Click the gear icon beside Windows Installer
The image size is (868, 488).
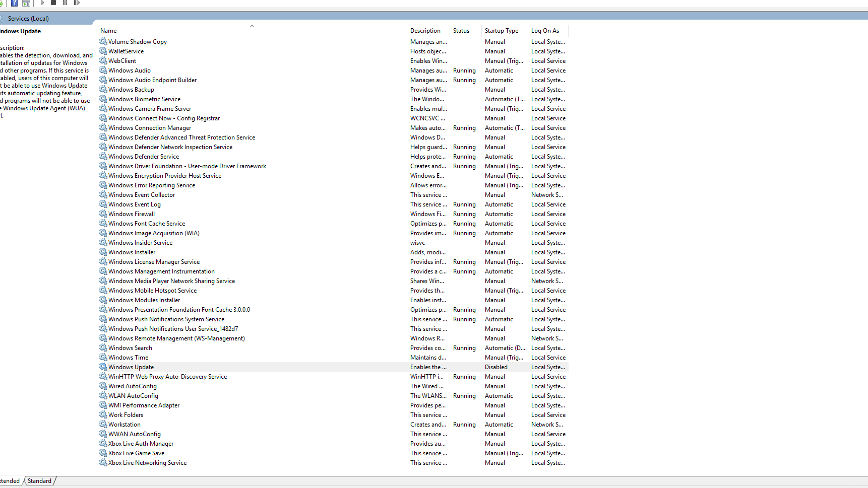(x=103, y=252)
